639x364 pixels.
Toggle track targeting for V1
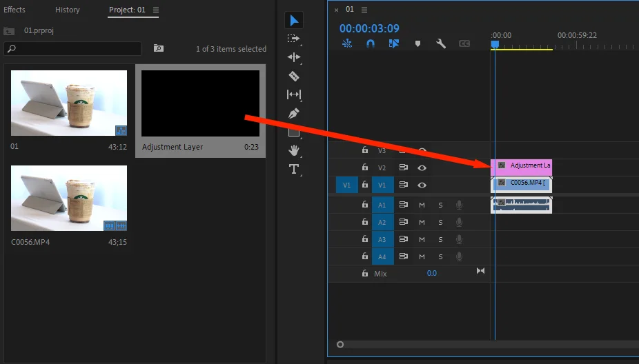[382, 185]
